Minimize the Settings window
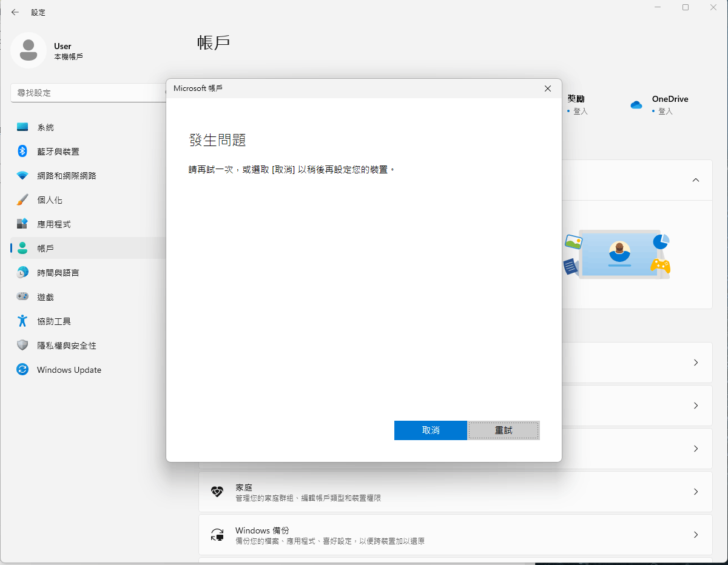This screenshot has width=728, height=565. tap(658, 7)
